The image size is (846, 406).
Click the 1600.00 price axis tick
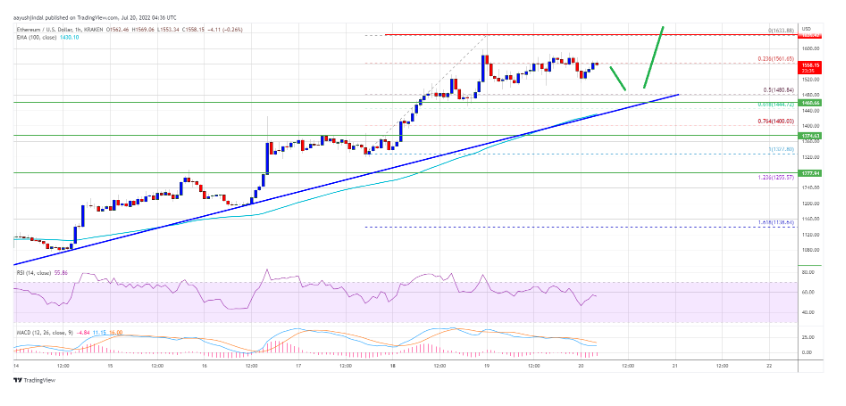(809, 48)
